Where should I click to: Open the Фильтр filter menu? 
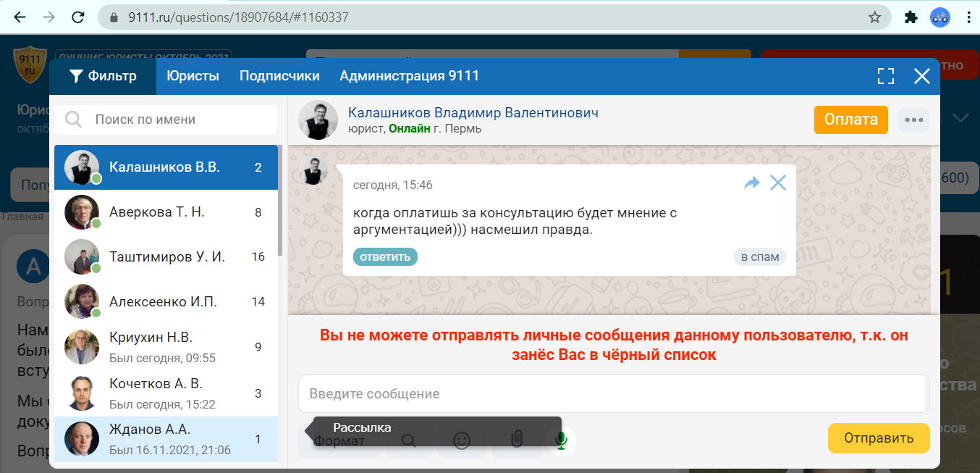[103, 76]
